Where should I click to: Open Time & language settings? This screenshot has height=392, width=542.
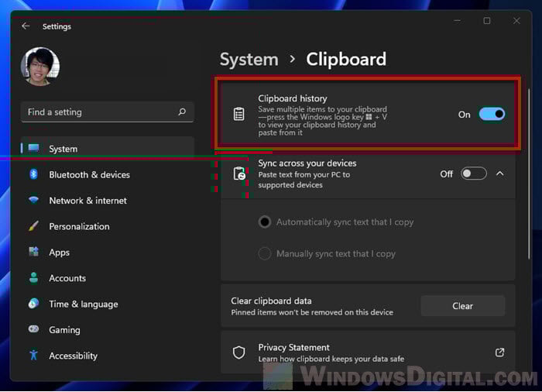(x=107, y=304)
